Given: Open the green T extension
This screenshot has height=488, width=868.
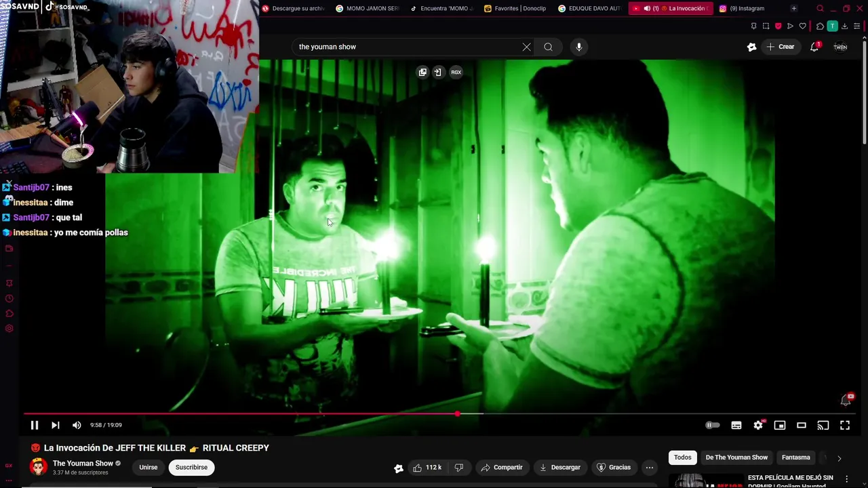Looking at the screenshot, I should [832, 26].
